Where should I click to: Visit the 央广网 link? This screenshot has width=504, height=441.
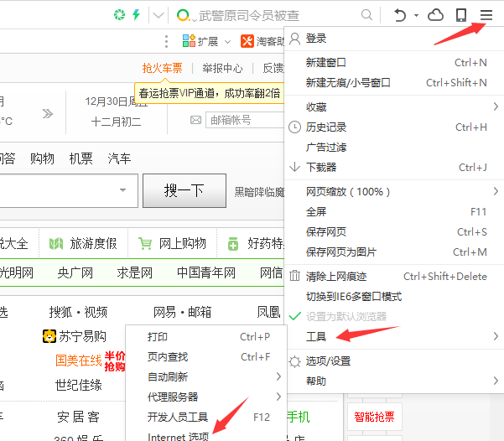pyautogui.click(x=75, y=272)
